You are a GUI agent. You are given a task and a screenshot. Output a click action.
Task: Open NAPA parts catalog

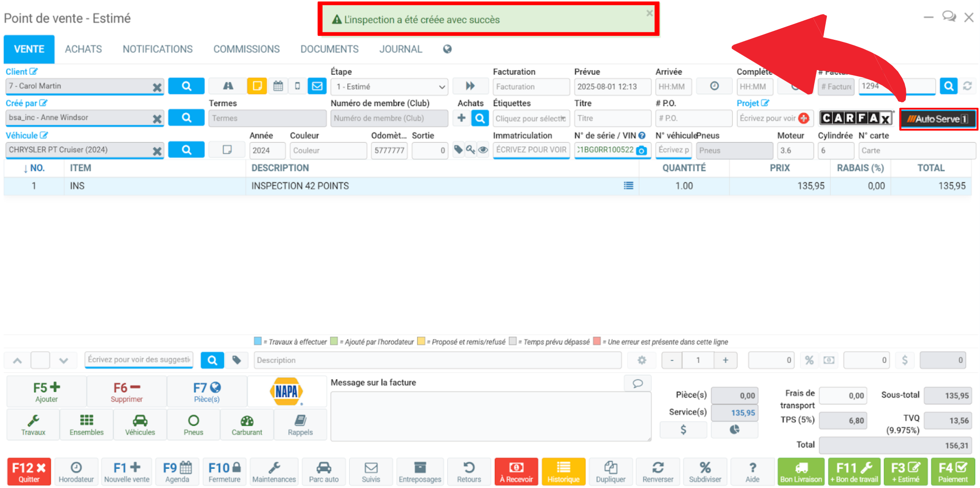[286, 391]
